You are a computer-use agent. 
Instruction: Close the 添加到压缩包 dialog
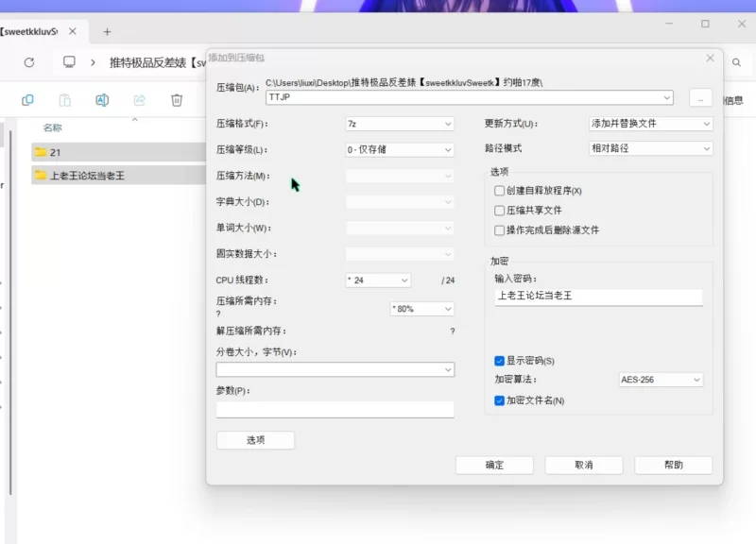coord(711,59)
